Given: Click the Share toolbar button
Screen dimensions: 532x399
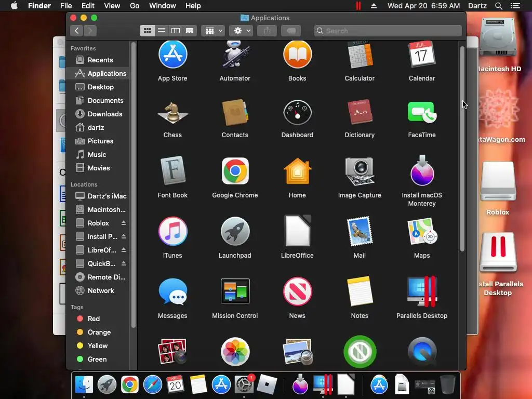Looking at the screenshot, I should coord(268,31).
